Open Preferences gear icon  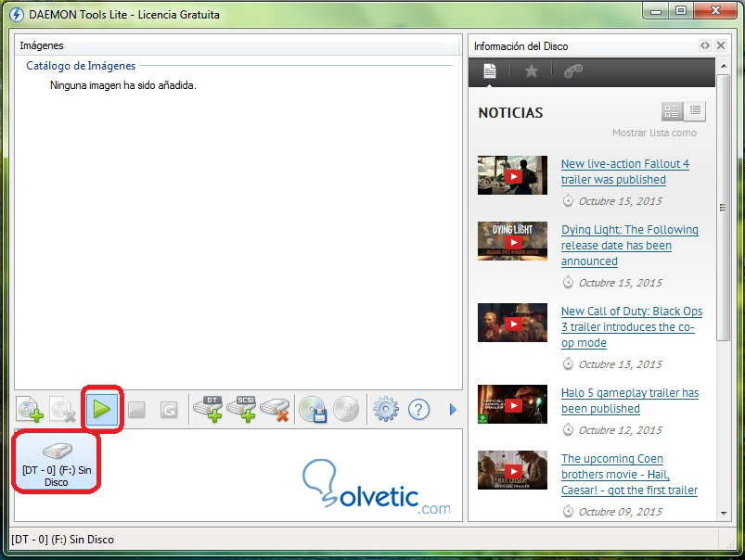386,409
